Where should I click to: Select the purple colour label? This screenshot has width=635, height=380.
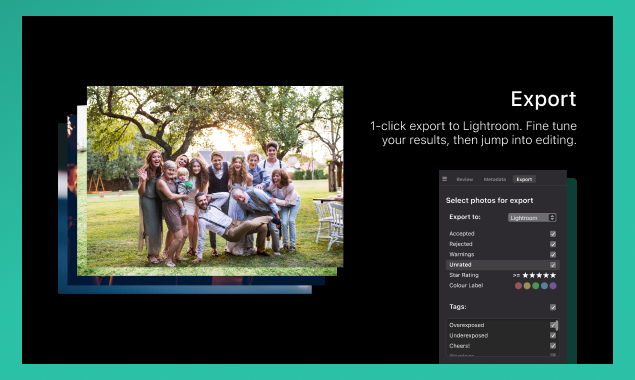click(553, 286)
